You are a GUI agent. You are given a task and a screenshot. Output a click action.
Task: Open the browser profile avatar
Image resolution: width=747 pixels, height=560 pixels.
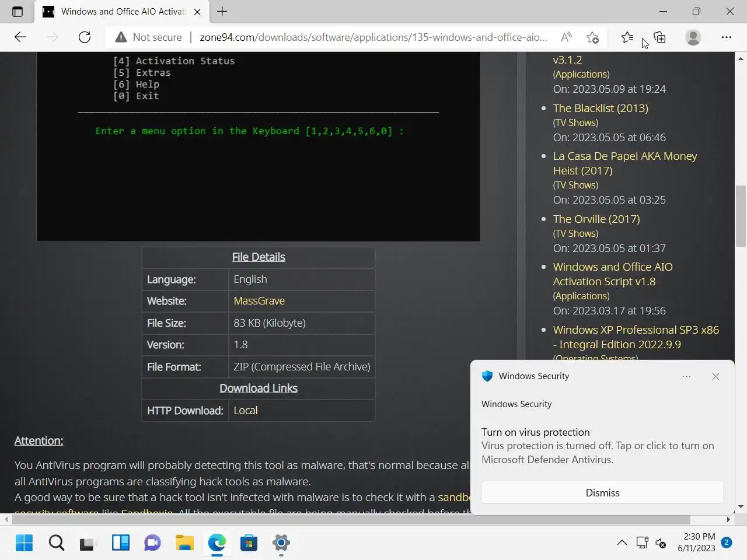point(693,37)
